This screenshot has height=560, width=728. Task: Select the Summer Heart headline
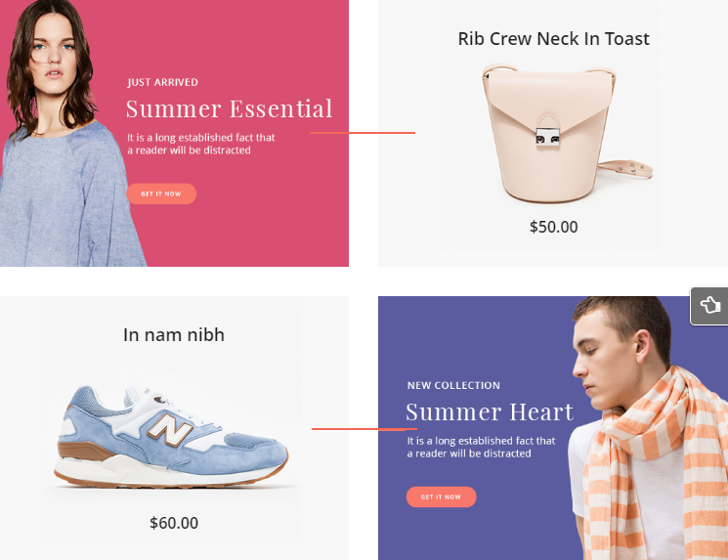click(490, 411)
